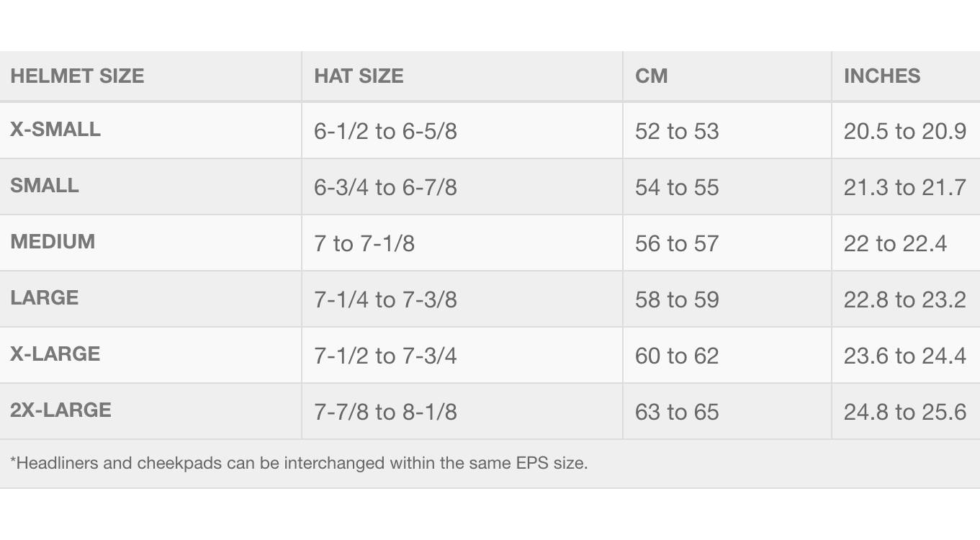Select the X-LARGE helmet size row label
The image size is (980, 540).
tap(55, 354)
